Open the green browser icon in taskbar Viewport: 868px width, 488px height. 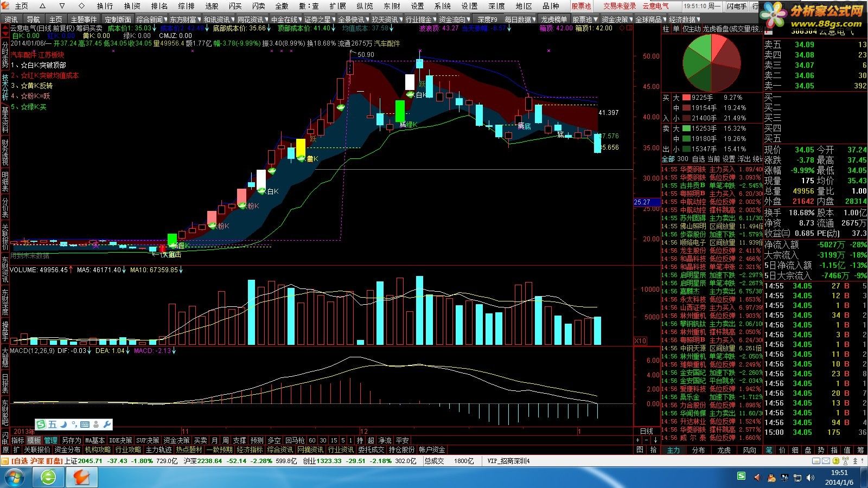(49, 477)
